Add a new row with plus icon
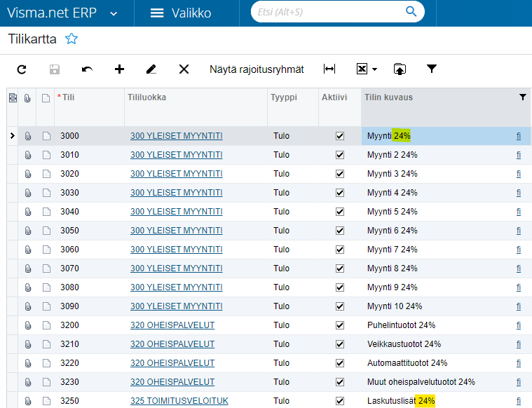This screenshot has width=532, height=408. pos(119,69)
